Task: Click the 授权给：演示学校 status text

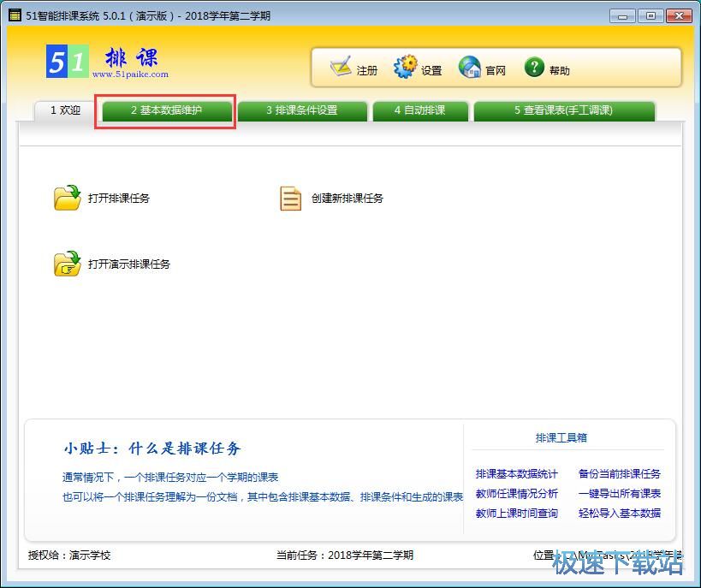Action: (x=69, y=555)
